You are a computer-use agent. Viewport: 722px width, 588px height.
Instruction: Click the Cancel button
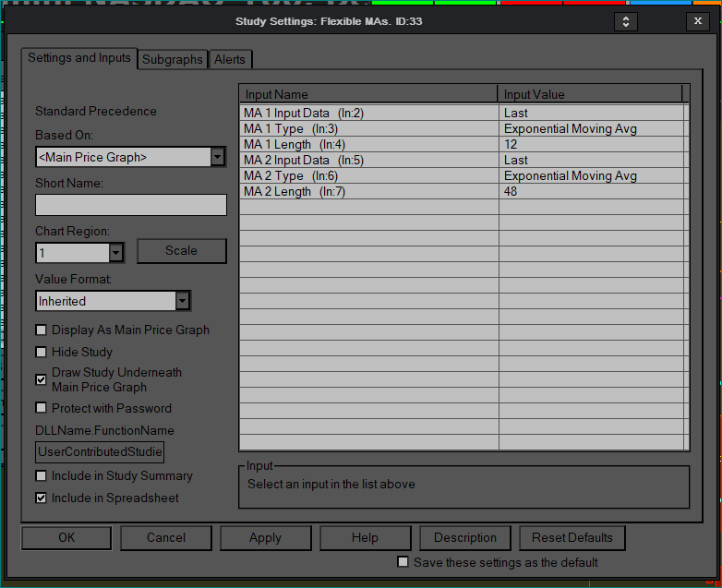coord(166,538)
